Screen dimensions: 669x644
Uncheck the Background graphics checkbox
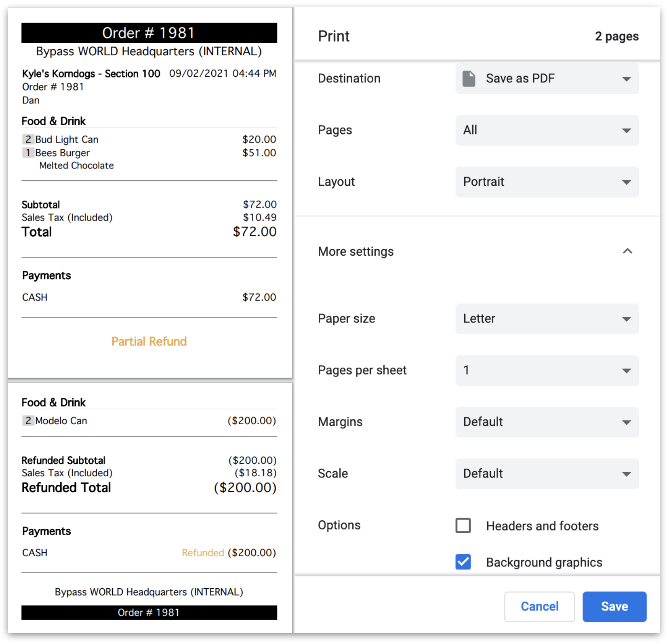[x=463, y=562]
